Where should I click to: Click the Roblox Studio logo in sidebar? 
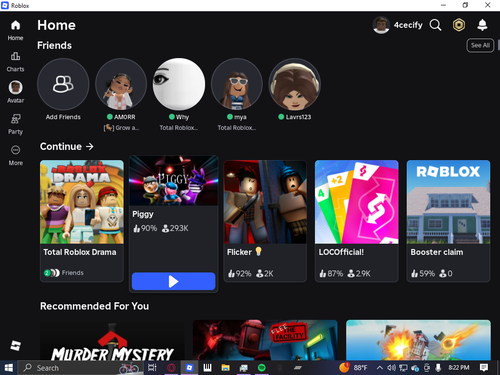(15, 345)
